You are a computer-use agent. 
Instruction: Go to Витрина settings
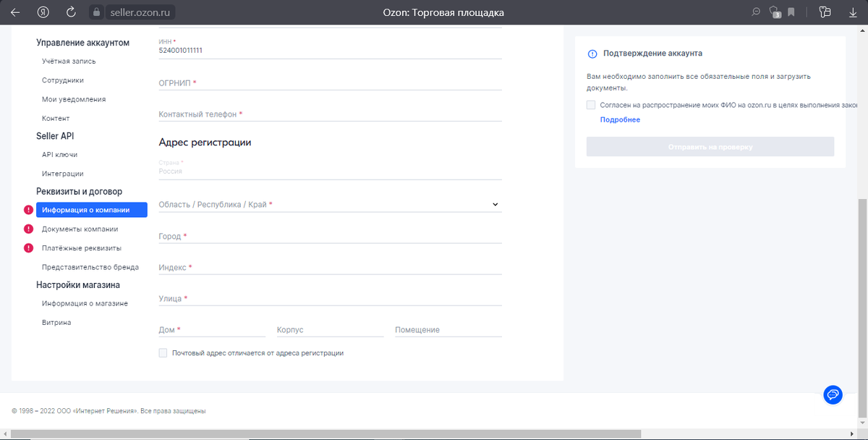pos(56,322)
